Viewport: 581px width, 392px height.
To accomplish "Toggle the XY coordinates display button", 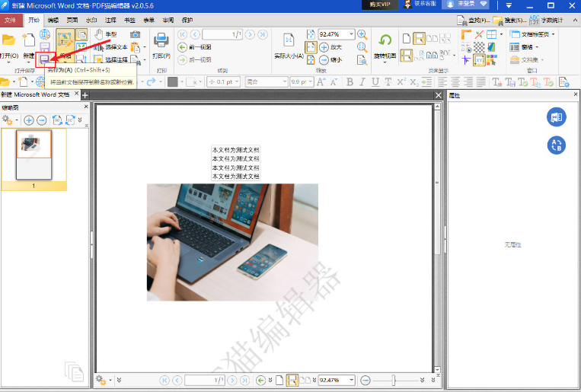I will click(x=479, y=59).
